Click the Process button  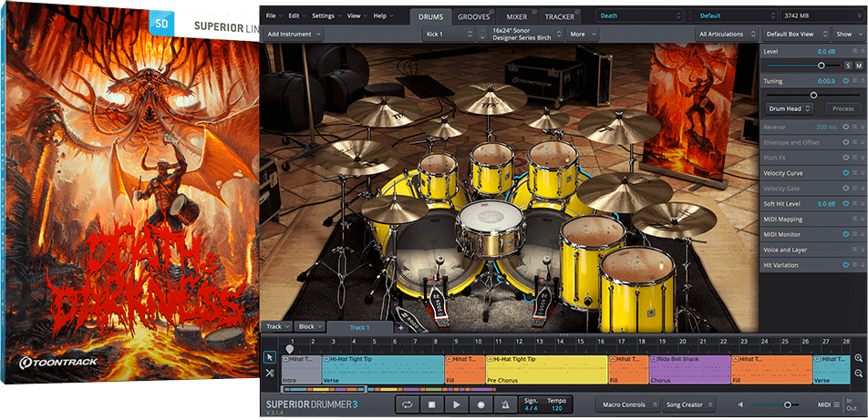[843, 108]
